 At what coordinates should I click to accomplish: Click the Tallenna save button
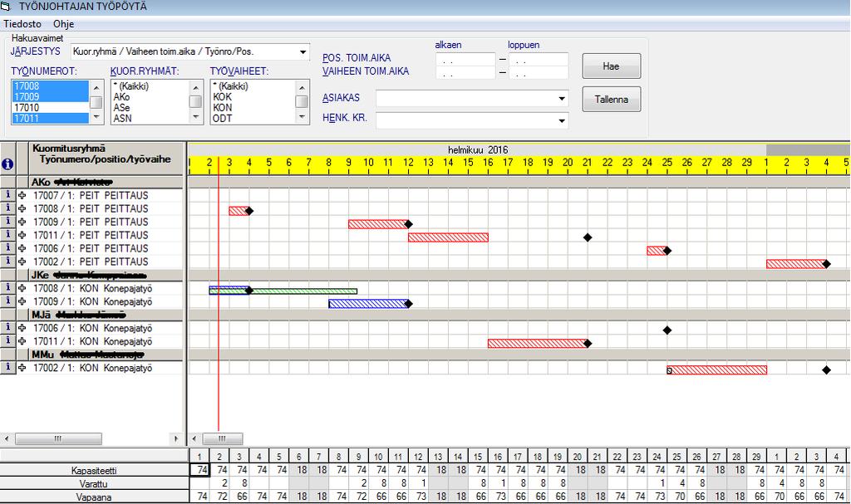pos(611,100)
